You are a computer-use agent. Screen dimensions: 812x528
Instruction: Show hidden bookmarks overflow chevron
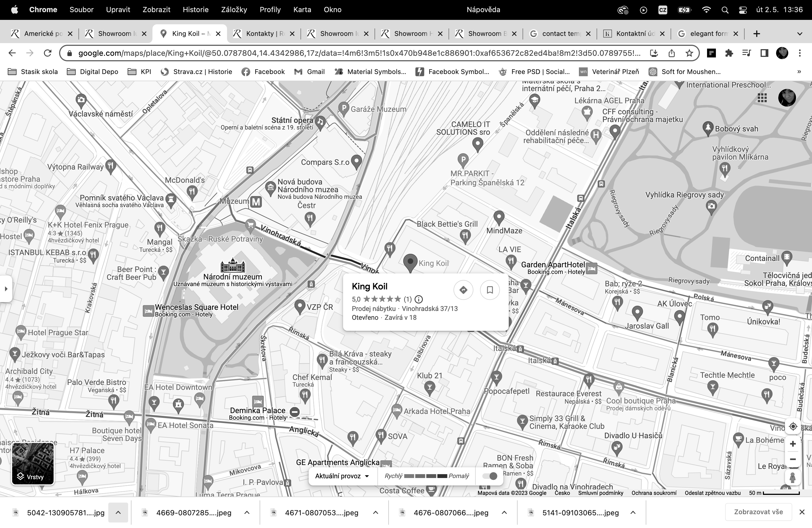[799, 72]
